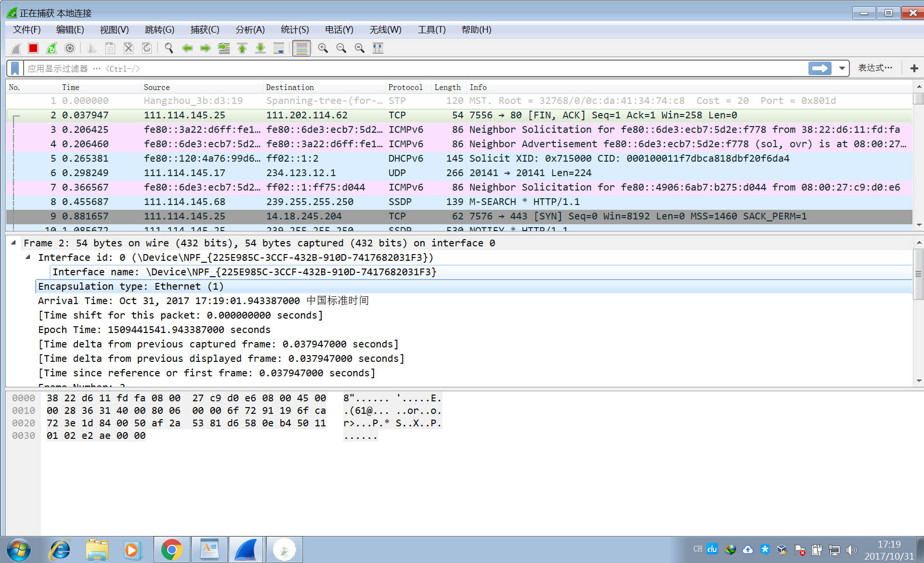Go forward to next packet arrow

206,48
